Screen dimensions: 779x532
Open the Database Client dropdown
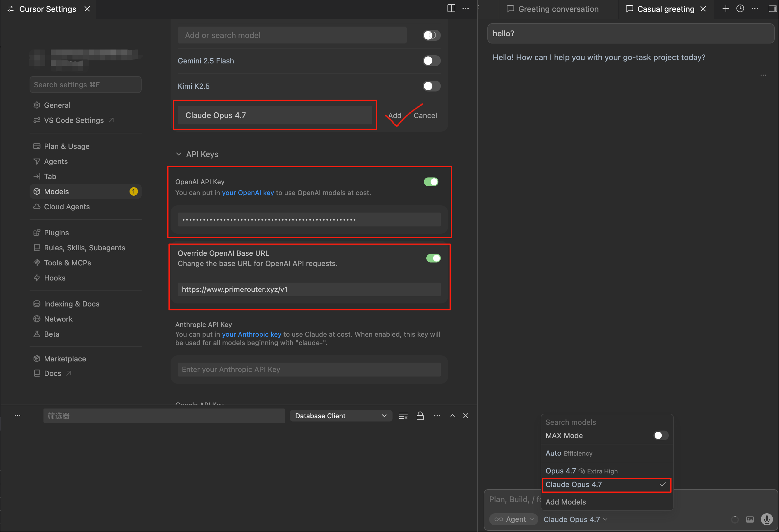[x=341, y=416]
